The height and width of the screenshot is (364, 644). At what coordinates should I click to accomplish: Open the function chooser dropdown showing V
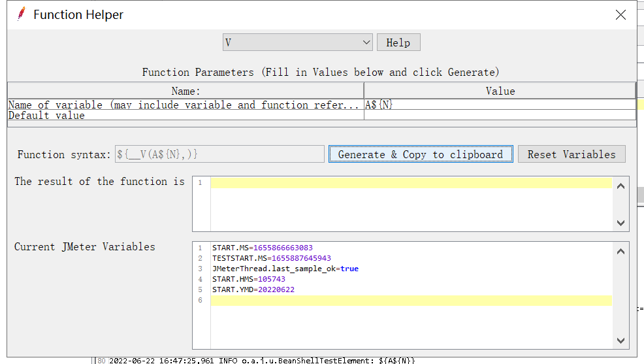click(x=297, y=42)
